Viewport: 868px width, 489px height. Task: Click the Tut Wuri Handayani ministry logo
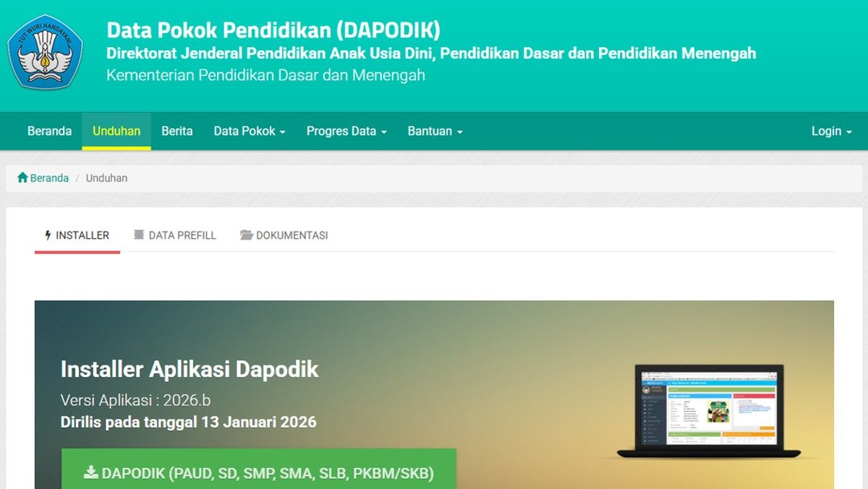pos(46,51)
